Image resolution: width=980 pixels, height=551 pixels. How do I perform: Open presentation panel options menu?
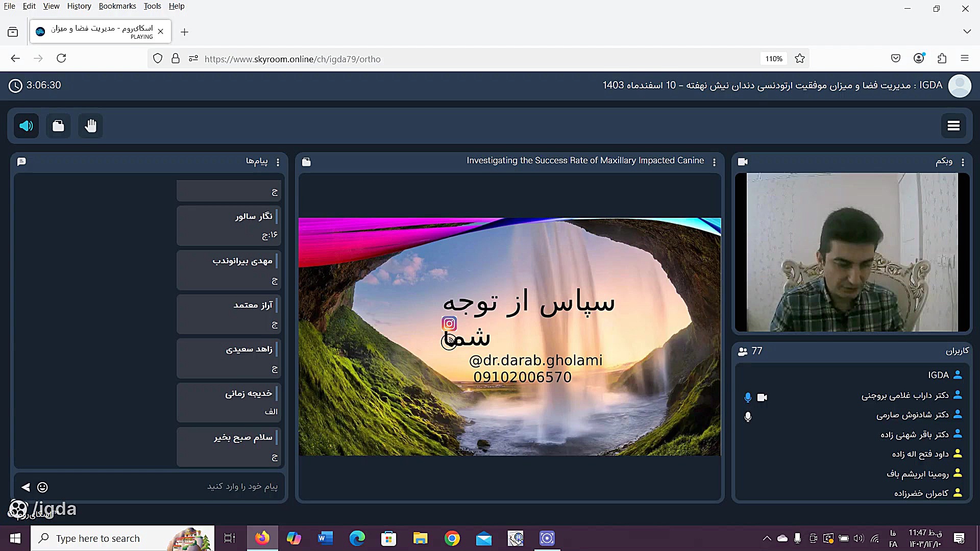click(714, 162)
